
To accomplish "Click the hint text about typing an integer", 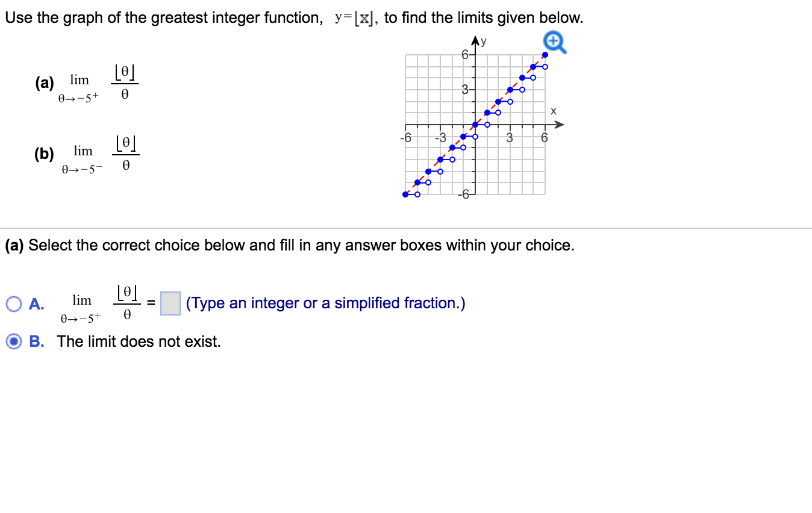I will tap(325, 303).
